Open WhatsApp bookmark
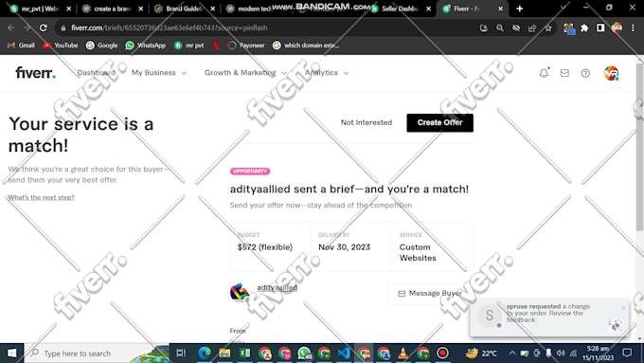Image resolution: width=644 pixels, height=363 pixels. 146,45
